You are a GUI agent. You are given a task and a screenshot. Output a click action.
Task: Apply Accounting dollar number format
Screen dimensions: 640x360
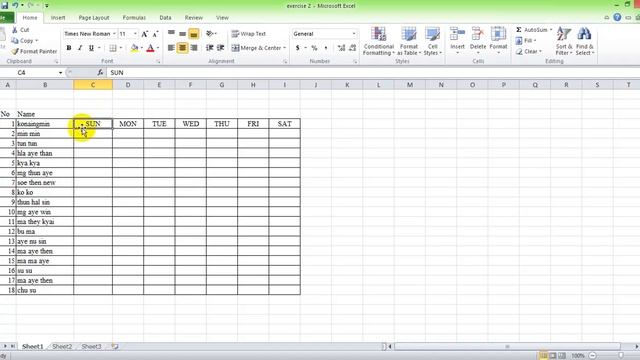click(x=298, y=48)
